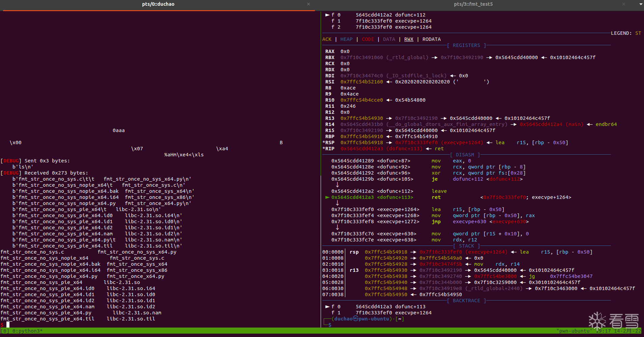The image size is (644, 337).
Task: Click fmt_str_once_x64.py file name
Action: tap(135, 276)
